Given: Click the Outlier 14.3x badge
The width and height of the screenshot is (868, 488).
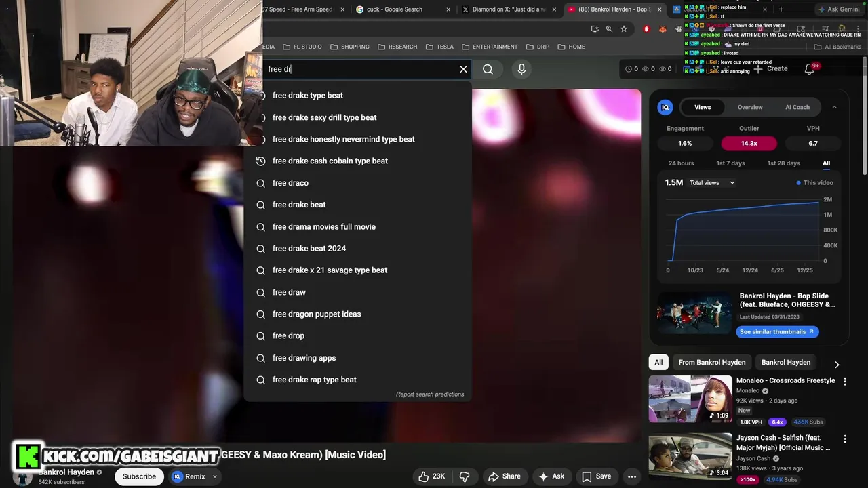Looking at the screenshot, I should 749,144.
